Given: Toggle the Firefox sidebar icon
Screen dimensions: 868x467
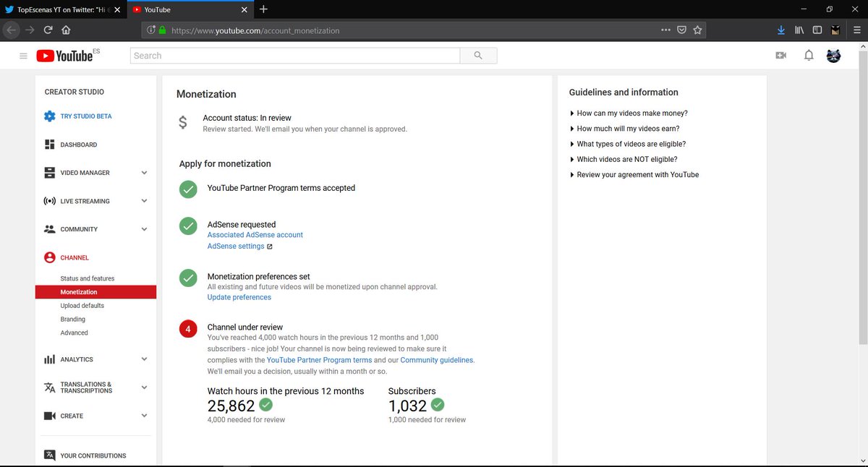Looking at the screenshot, I should click(817, 30).
